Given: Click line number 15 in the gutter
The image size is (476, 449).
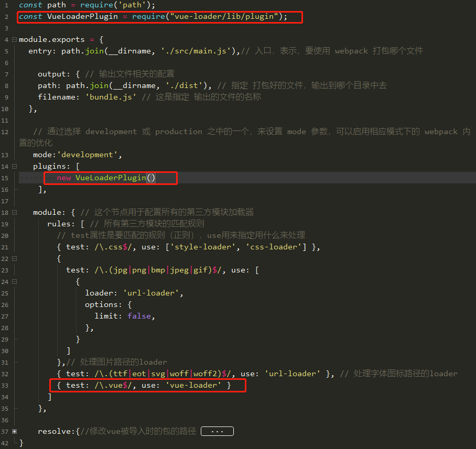Looking at the screenshot, I should [5, 178].
